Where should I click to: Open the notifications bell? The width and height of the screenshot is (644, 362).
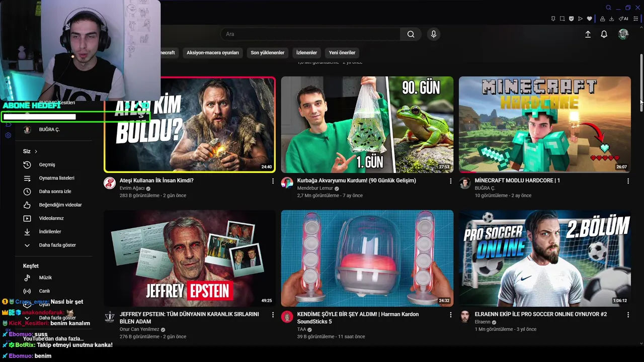(604, 34)
